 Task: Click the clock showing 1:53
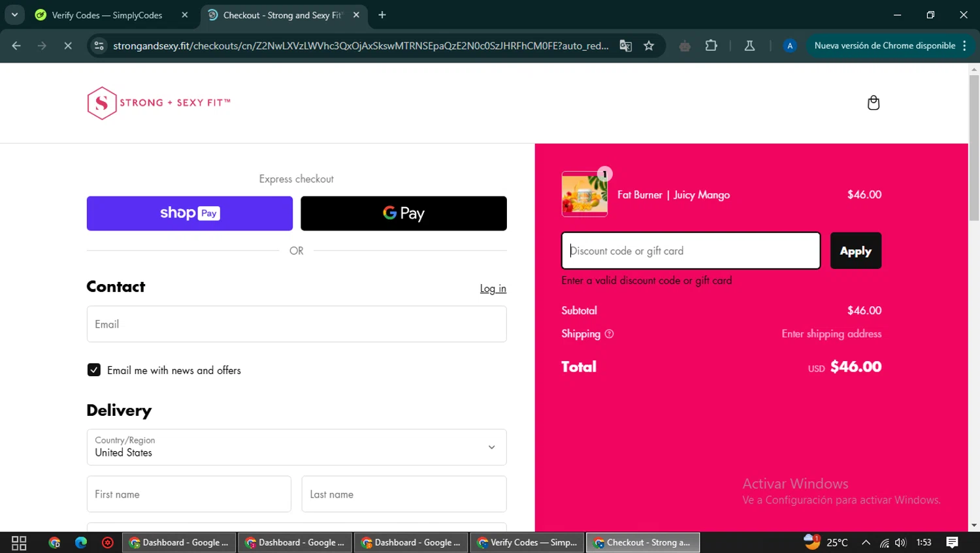(x=924, y=543)
